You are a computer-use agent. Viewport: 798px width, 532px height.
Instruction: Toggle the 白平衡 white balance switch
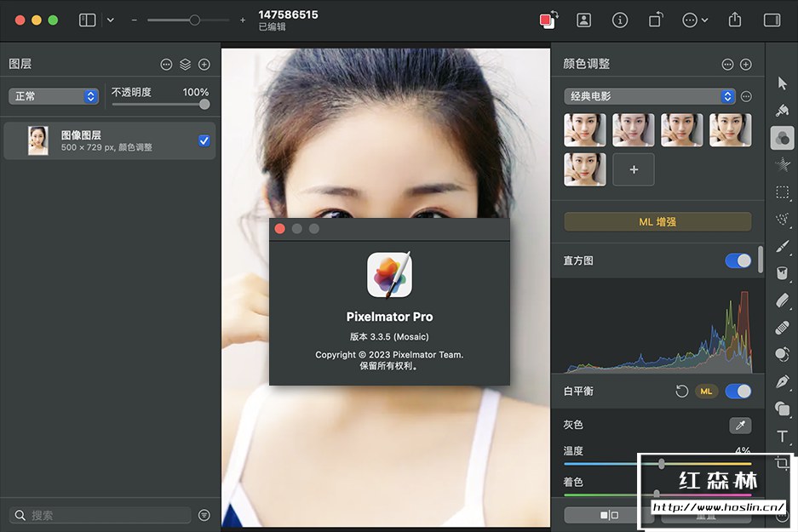coord(738,392)
